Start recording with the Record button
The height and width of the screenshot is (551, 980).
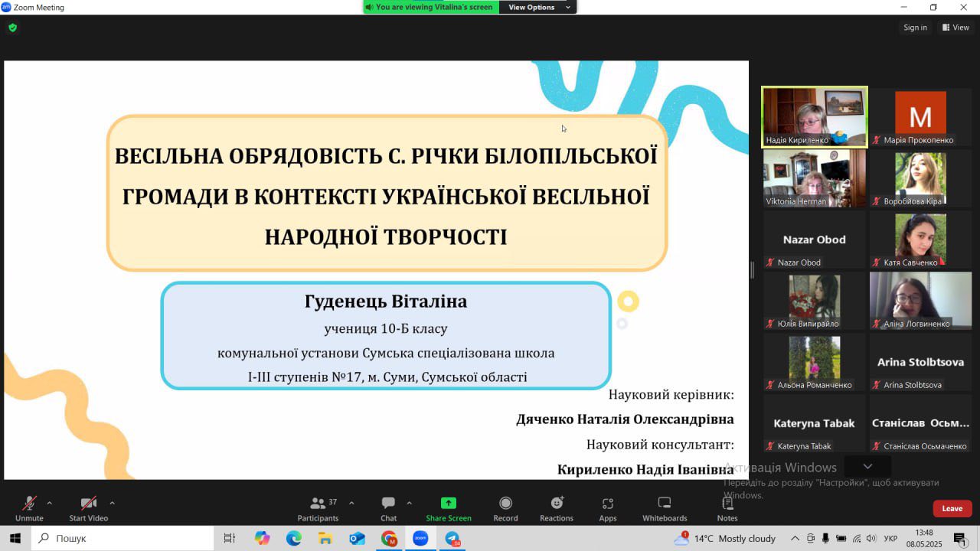pos(505,508)
